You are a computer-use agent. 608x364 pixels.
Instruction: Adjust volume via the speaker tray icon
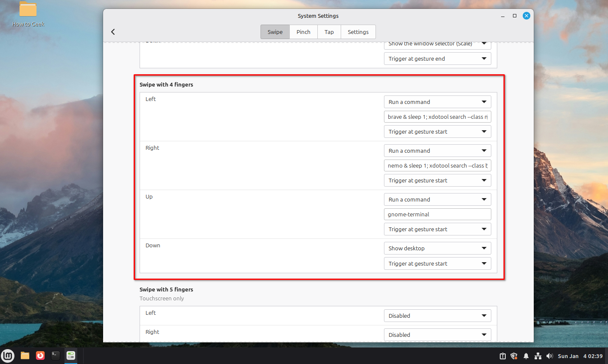pyautogui.click(x=549, y=356)
